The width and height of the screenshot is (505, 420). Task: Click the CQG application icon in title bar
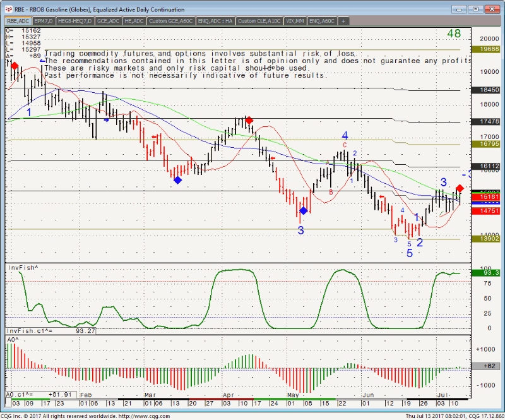[9, 9]
